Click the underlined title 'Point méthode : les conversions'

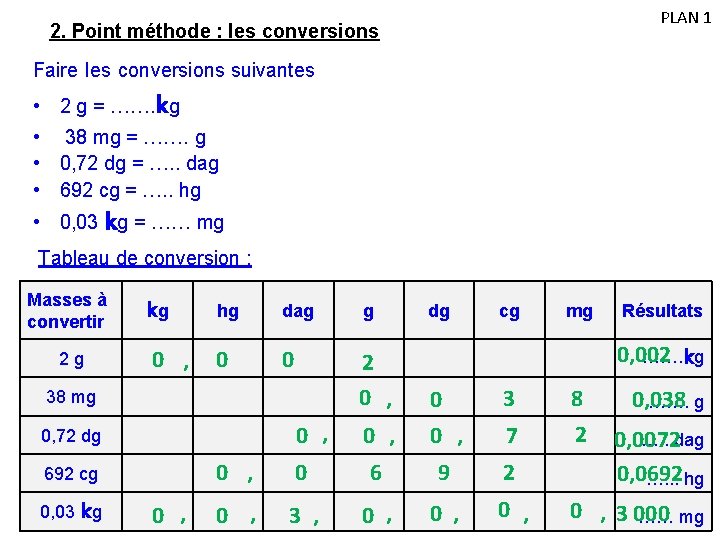click(214, 31)
